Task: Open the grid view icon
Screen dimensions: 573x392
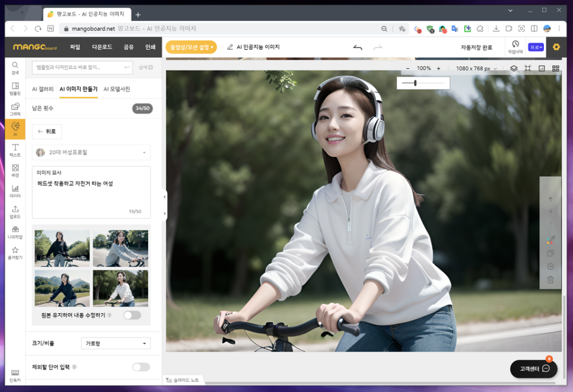Action: pos(556,68)
